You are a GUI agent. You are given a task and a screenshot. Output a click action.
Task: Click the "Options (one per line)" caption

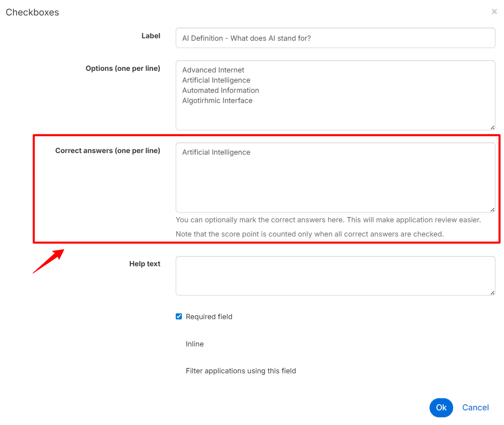pyautogui.click(x=123, y=68)
